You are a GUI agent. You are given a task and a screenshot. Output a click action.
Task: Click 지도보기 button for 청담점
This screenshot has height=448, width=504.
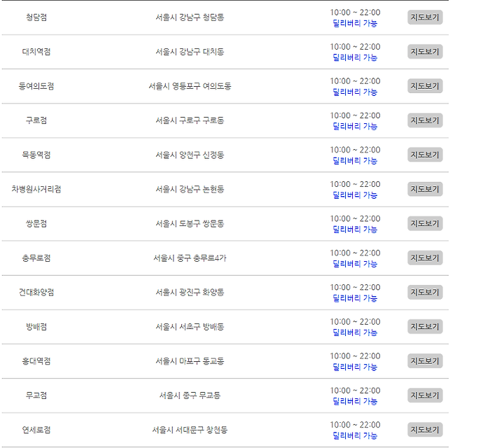tap(425, 17)
